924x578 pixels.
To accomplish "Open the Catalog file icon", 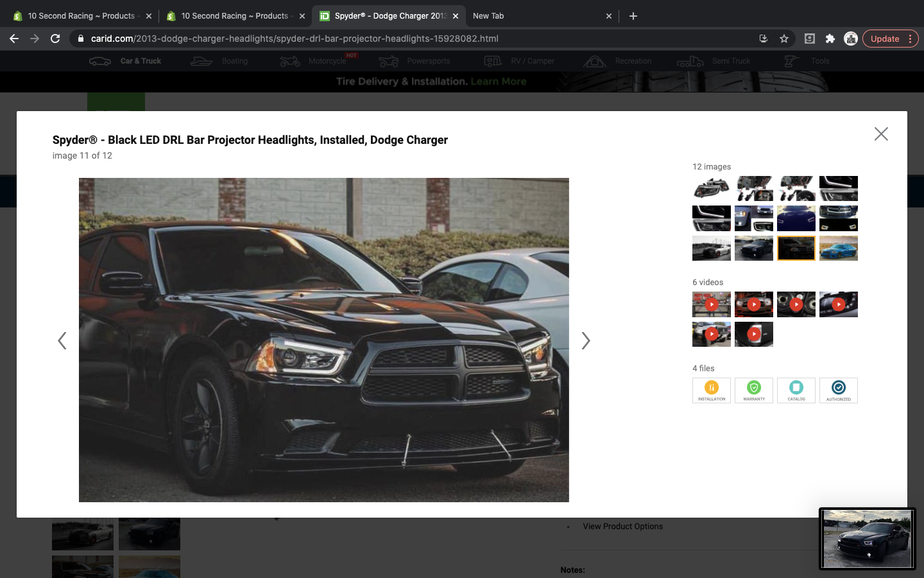I will point(796,390).
